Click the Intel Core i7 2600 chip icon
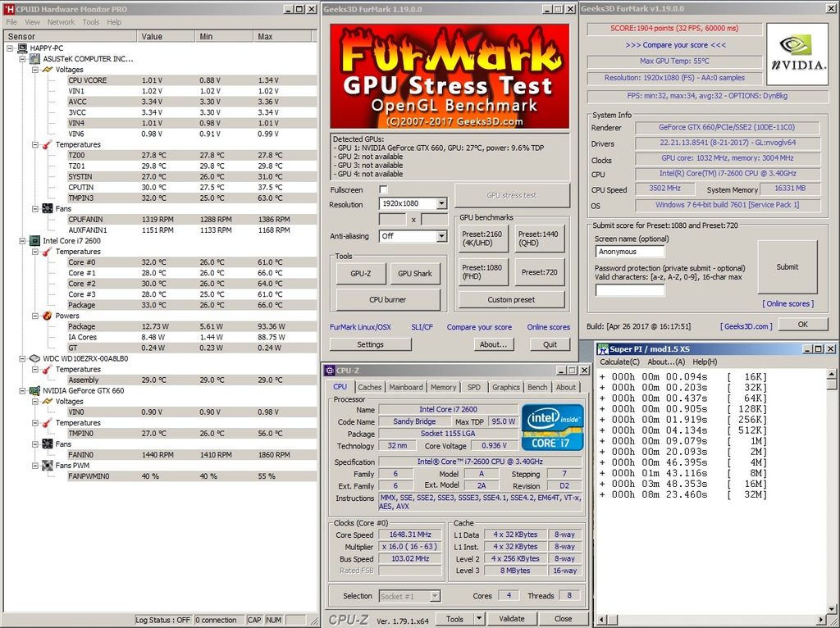Viewport: 840px width, 628px height. [34, 241]
